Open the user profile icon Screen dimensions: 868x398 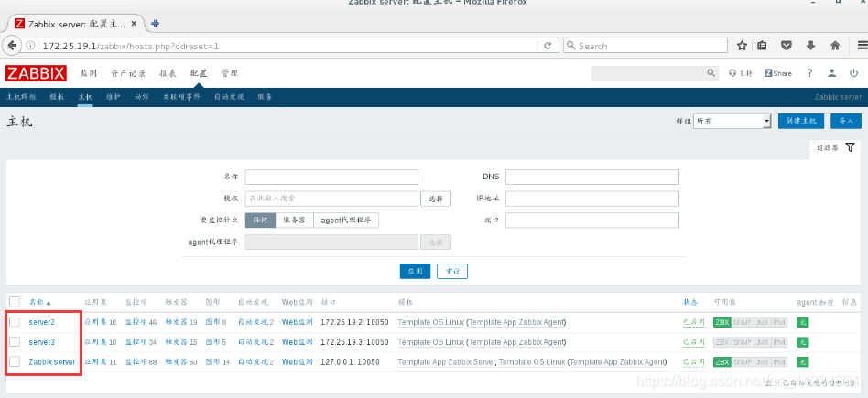(831, 73)
